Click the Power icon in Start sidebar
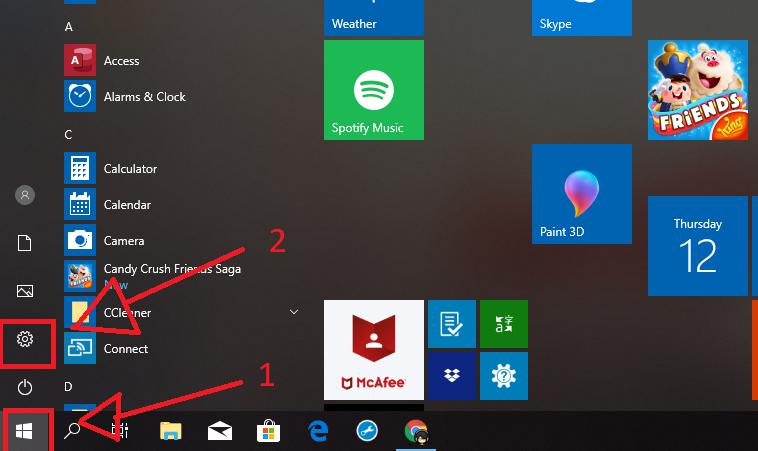 click(25, 386)
